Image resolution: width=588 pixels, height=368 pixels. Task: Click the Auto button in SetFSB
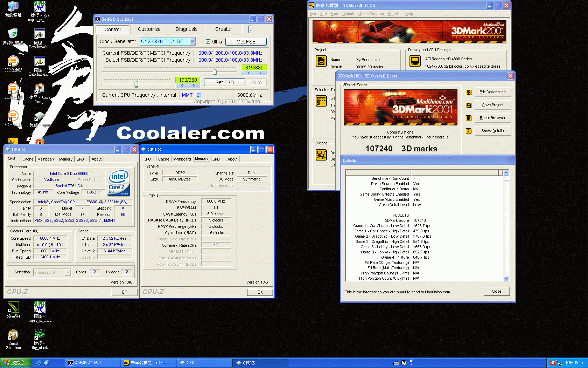[x=257, y=82]
